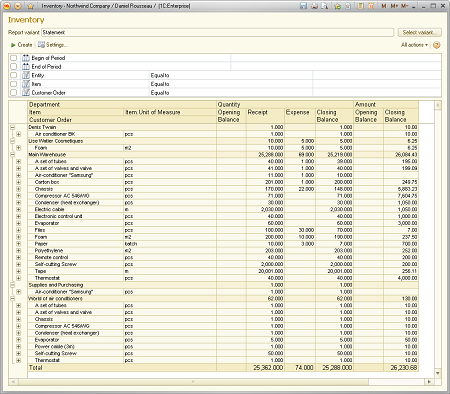Click the vertical scrollbar up arrow
This screenshot has height=394, width=450.
tap(438, 105)
